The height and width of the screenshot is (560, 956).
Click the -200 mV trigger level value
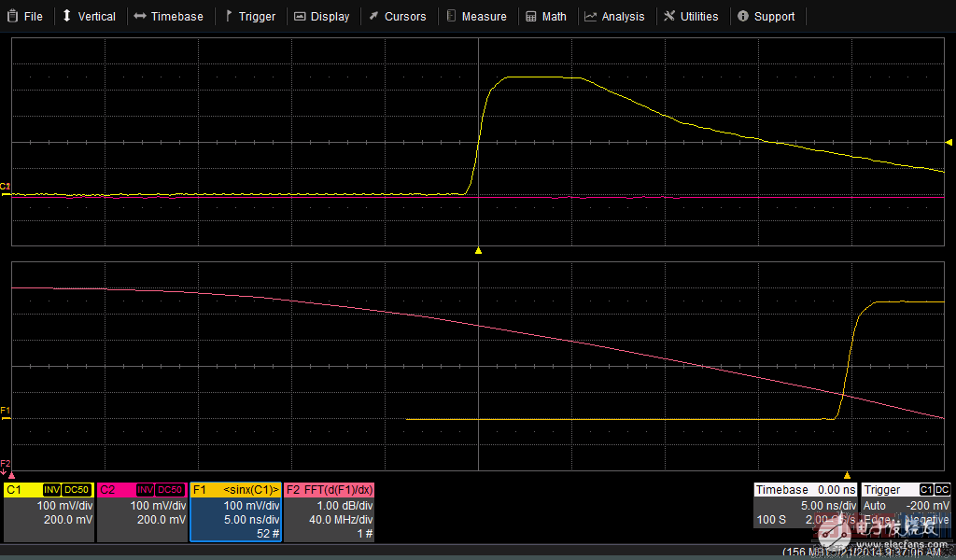[x=928, y=506]
